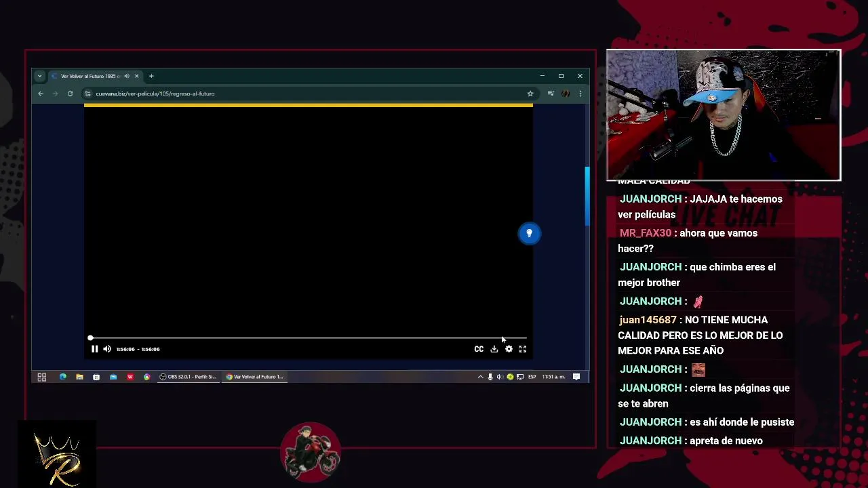The width and height of the screenshot is (868, 488).
Task: Click the blue lightbulb floating button
Action: 530,233
